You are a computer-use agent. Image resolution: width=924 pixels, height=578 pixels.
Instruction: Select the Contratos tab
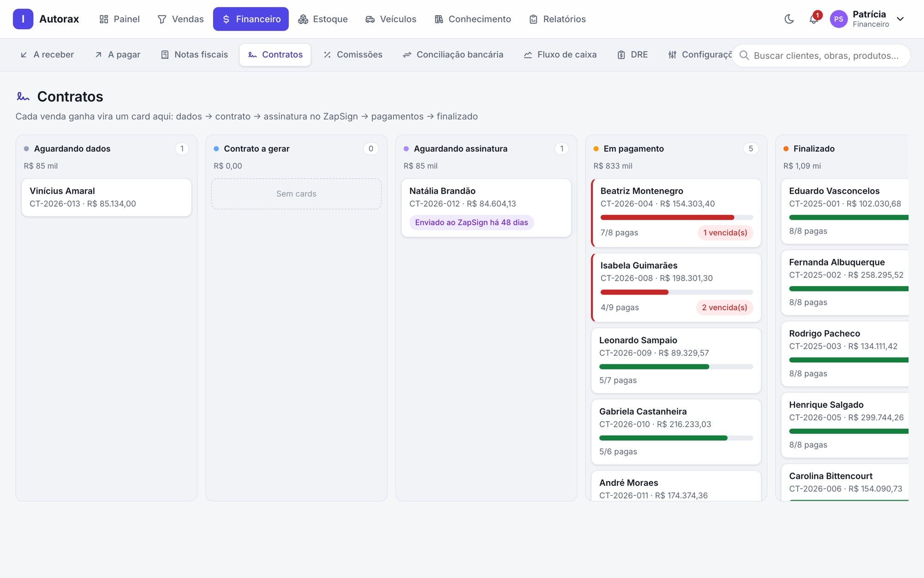[x=275, y=55]
